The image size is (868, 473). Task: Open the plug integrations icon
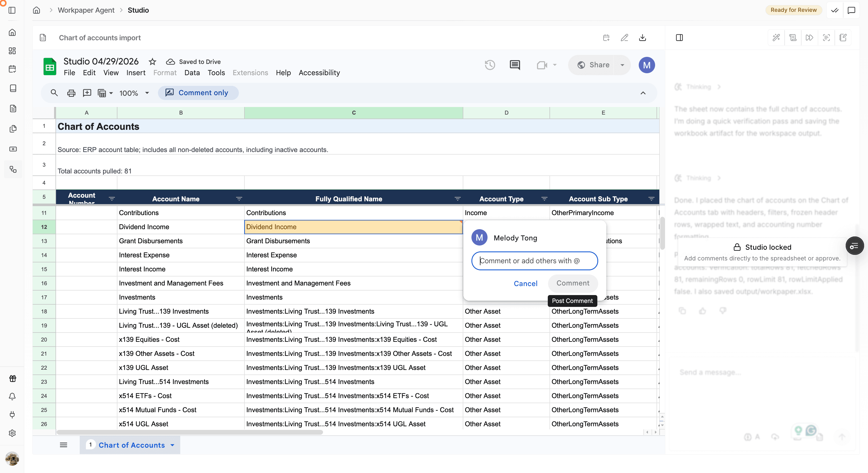click(12, 415)
